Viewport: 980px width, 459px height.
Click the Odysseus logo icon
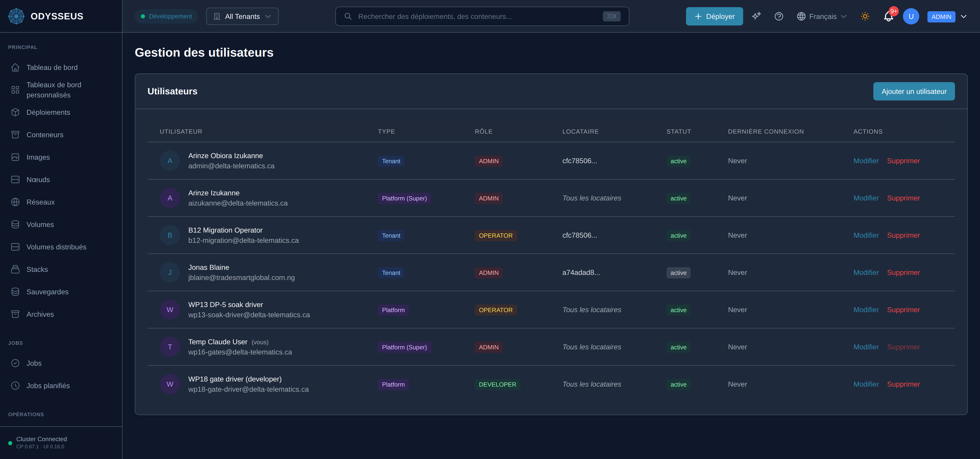(x=16, y=16)
